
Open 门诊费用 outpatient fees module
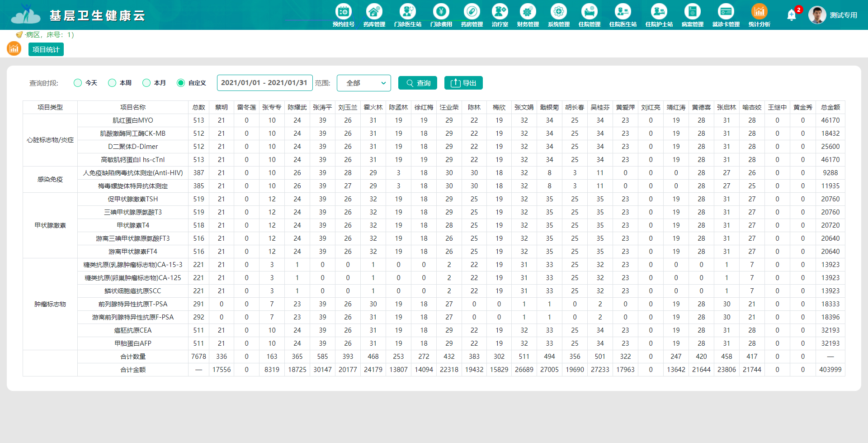point(441,15)
